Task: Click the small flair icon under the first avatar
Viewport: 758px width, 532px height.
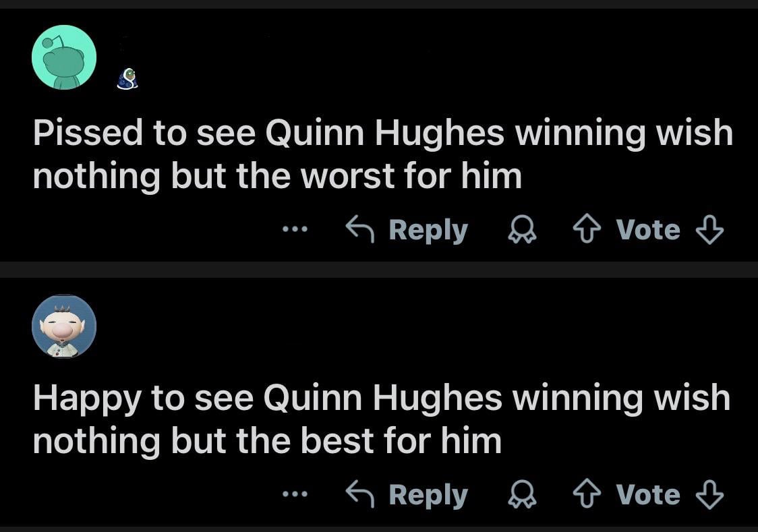Action: [127, 80]
